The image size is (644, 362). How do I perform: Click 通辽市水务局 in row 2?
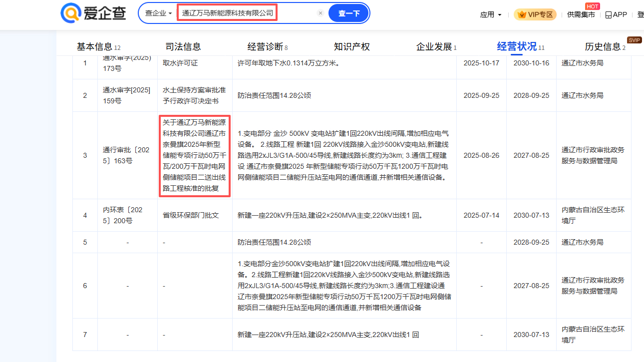(x=583, y=95)
